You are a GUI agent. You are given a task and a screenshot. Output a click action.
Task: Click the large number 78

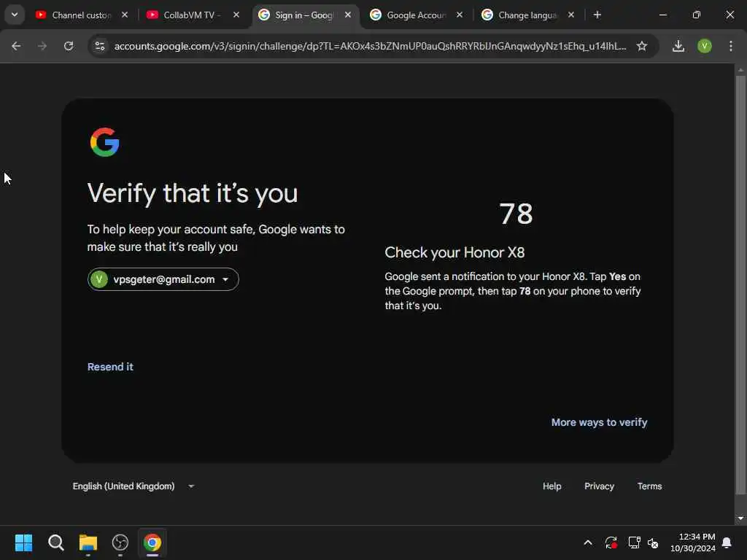[516, 214]
